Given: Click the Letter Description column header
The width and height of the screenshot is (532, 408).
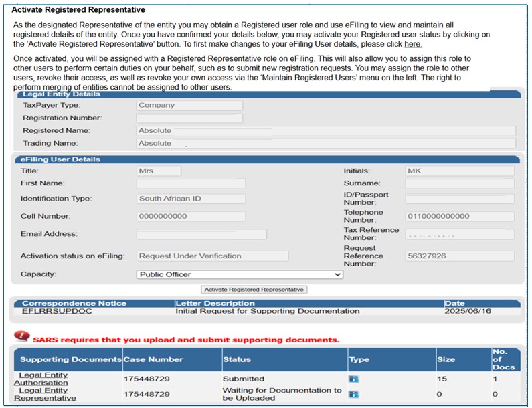Looking at the screenshot, I should [x=215, y=303].
